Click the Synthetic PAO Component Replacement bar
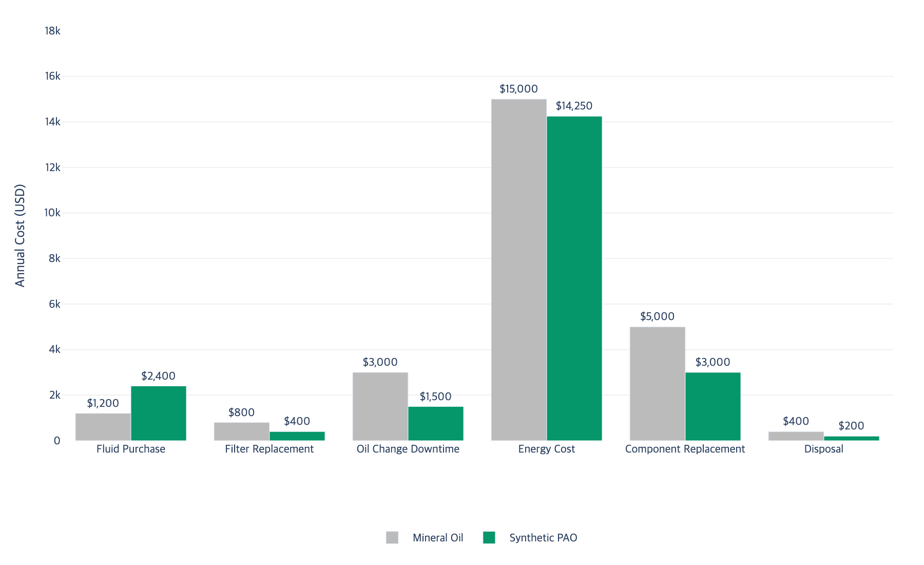The height and width of the screenshot is (565, 924). 713,406
